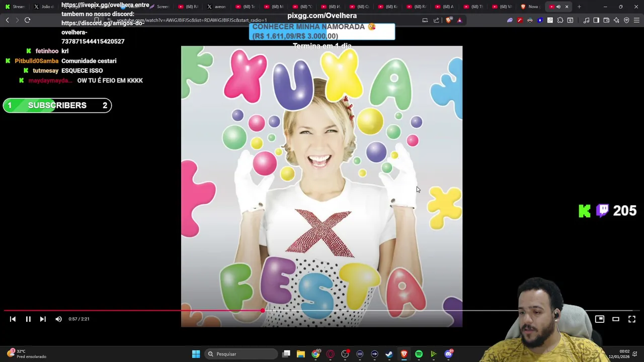Open the Brave Wallet icon
Image resolution: width=644 pixels, height=362 pixels.
pos(606,20)
